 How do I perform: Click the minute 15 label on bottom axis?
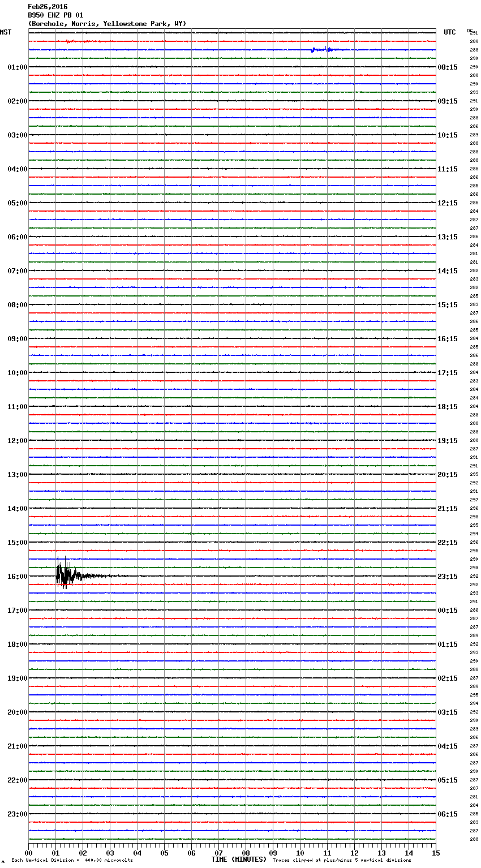436,853
